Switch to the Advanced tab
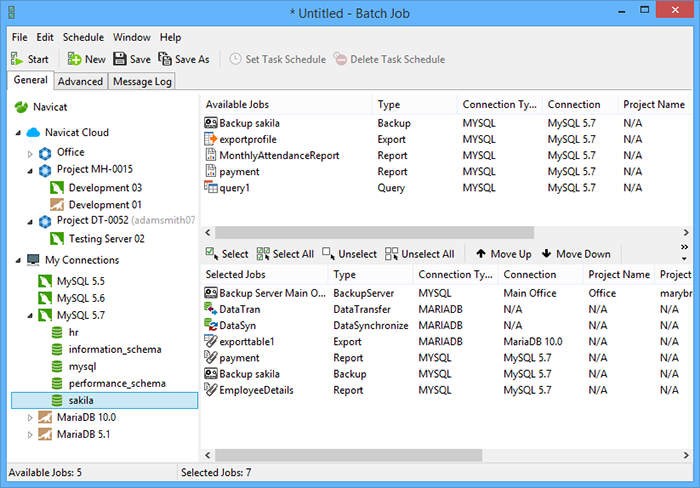 (x=80, y=82)
